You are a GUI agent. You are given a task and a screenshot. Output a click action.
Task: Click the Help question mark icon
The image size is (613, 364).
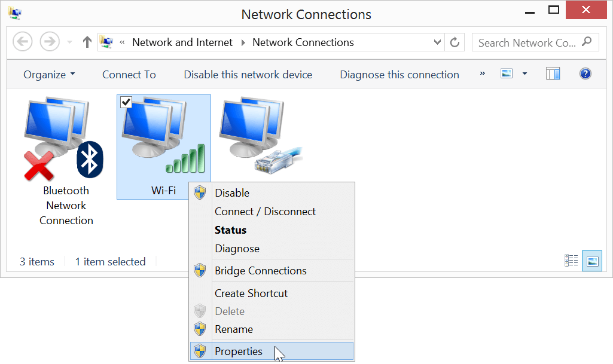(585, 74)
